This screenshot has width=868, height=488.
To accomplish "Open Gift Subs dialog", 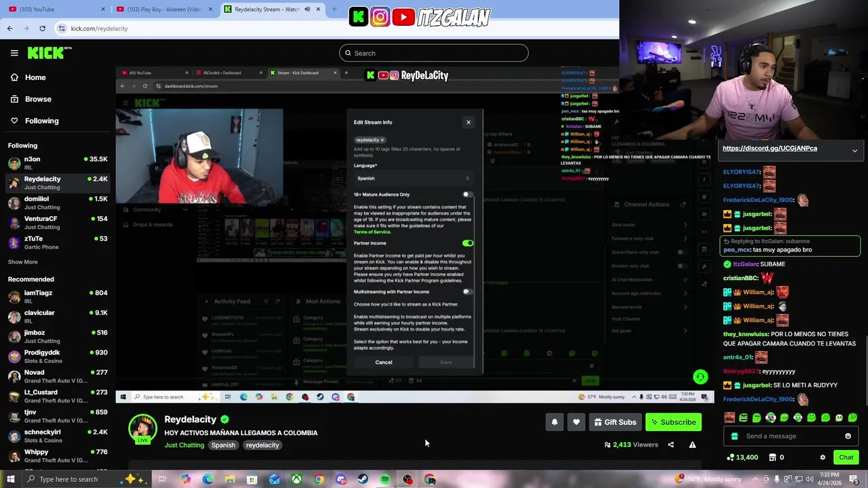I will [x=615, y=422].
